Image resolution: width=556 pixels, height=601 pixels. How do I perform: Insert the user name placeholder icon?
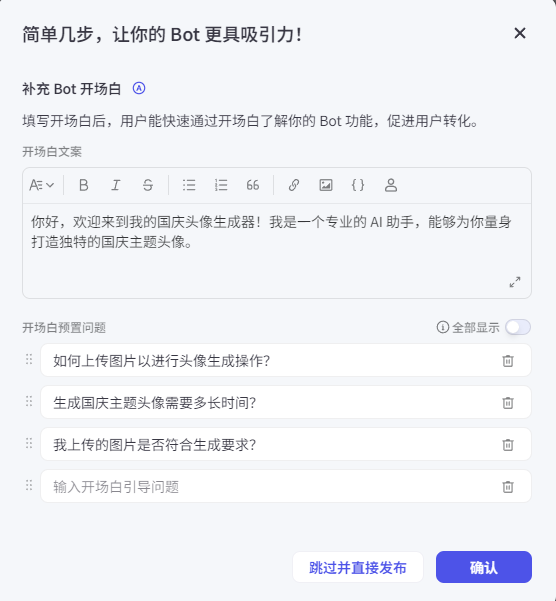[390, 185]
